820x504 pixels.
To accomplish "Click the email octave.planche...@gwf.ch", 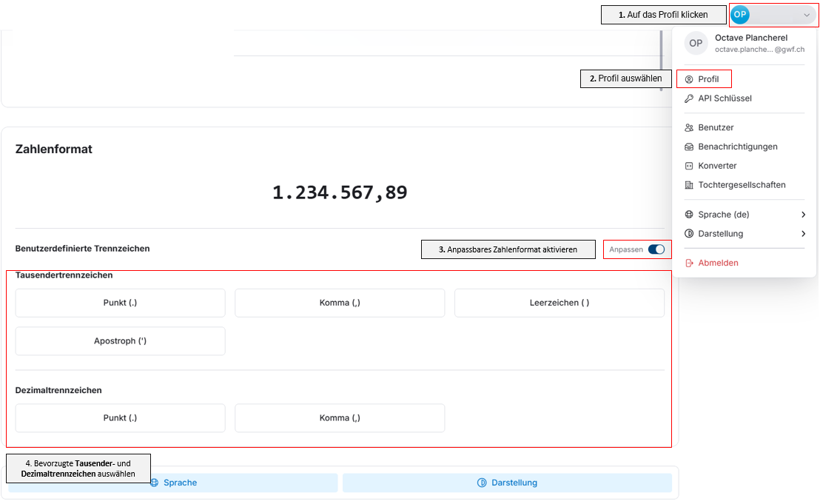I will pos(759,49).
